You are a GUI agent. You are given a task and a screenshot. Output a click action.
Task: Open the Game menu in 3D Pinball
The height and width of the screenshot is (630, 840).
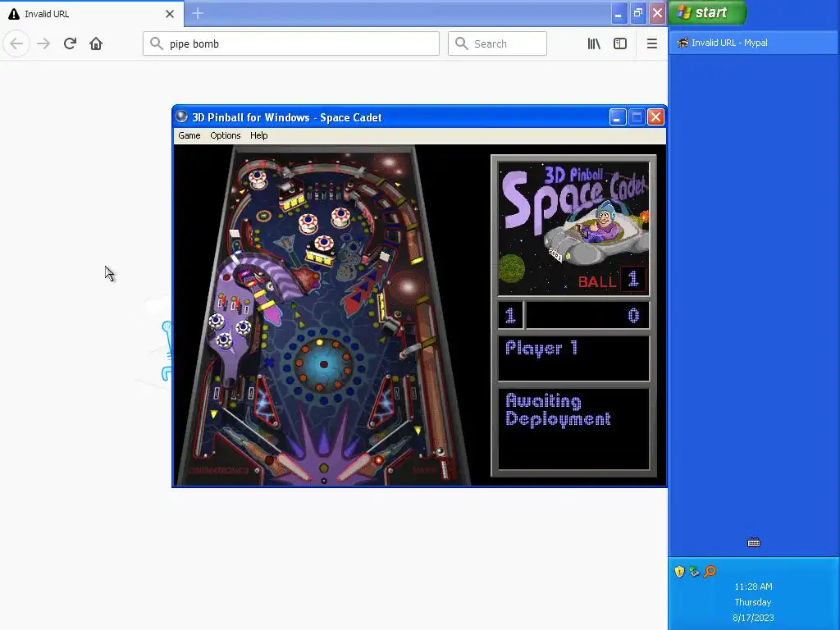pyautogui.click(x=189, y=135)
